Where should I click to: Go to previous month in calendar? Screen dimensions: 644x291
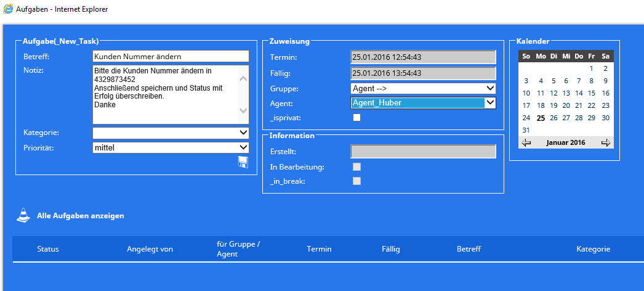click(x=526, y=143)
